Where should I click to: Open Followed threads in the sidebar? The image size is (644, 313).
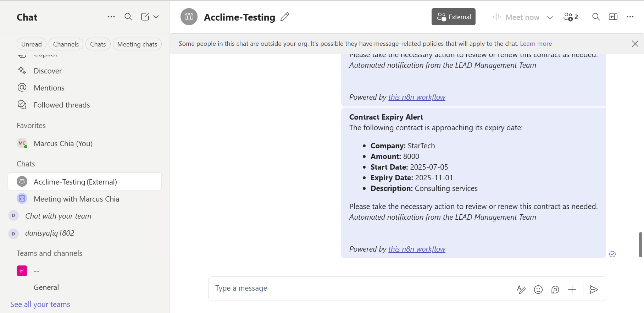[x=62, y=105]
